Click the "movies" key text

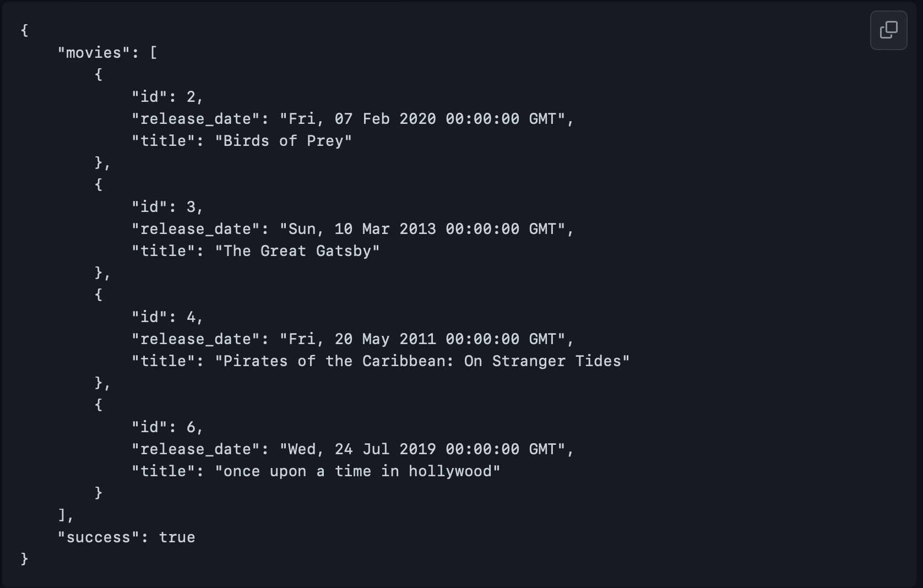coord(94,53)
